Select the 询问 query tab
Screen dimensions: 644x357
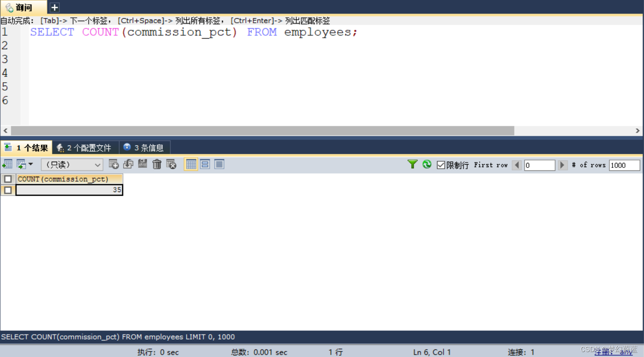23,7
